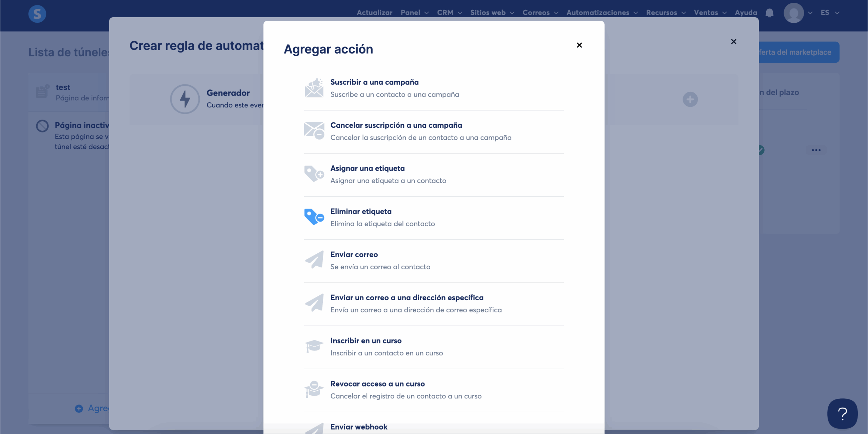Screen dimensions: 868x434
Task: Click the Lista de túneles heading
Action: (x=69, y=52)
